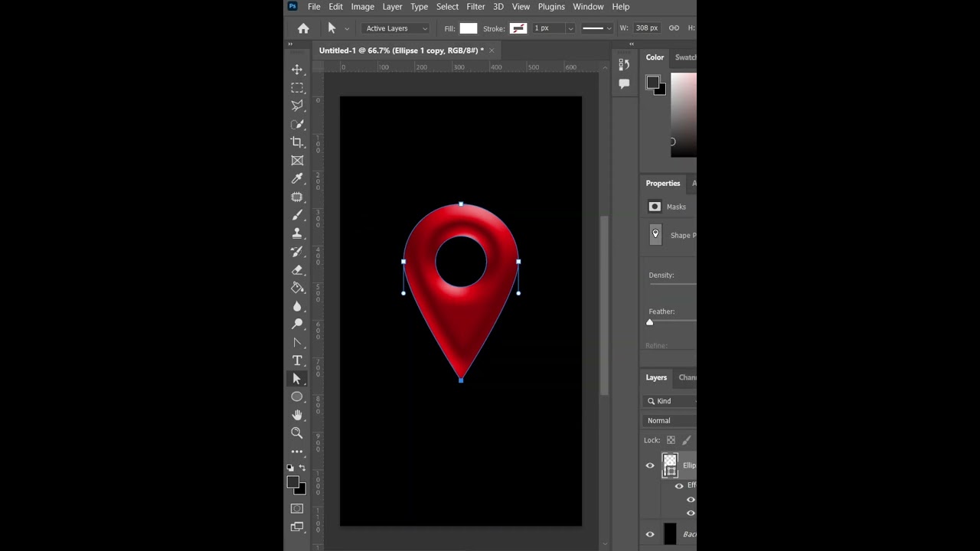Select the Horizontal Type tool

point(297,360)
